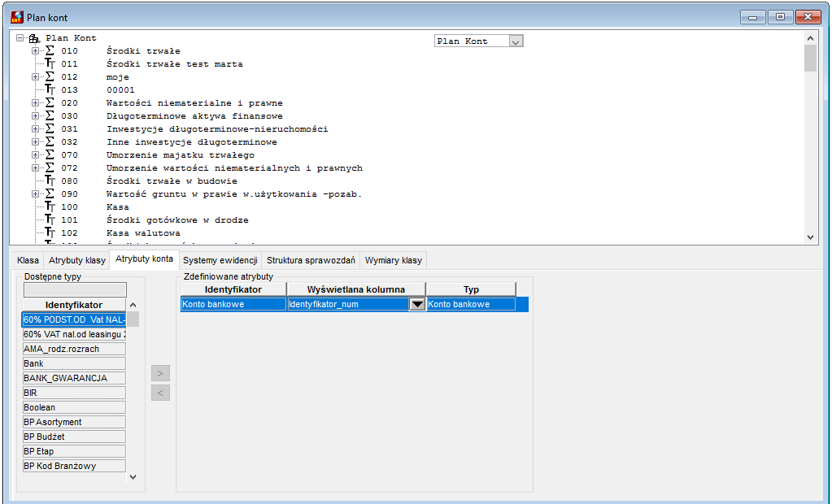Image resolution: width=832 pixels, height=504 pixels.
Task: Click the T icon of account 011
Action: coord(50,63)
